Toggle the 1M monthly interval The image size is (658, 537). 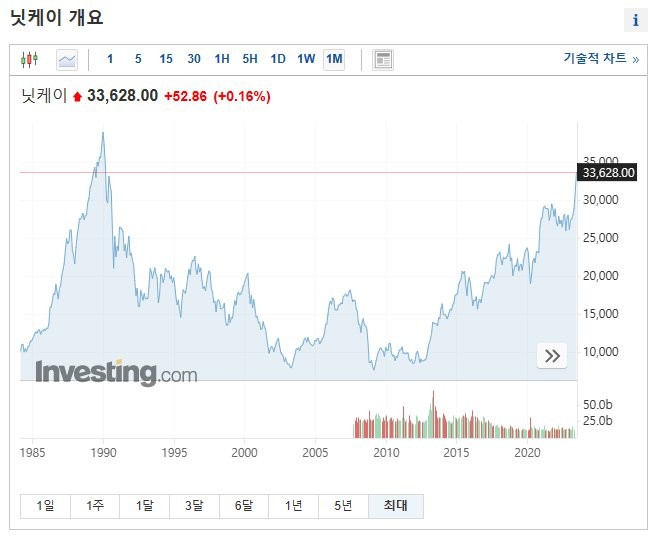tap(334, 59)
